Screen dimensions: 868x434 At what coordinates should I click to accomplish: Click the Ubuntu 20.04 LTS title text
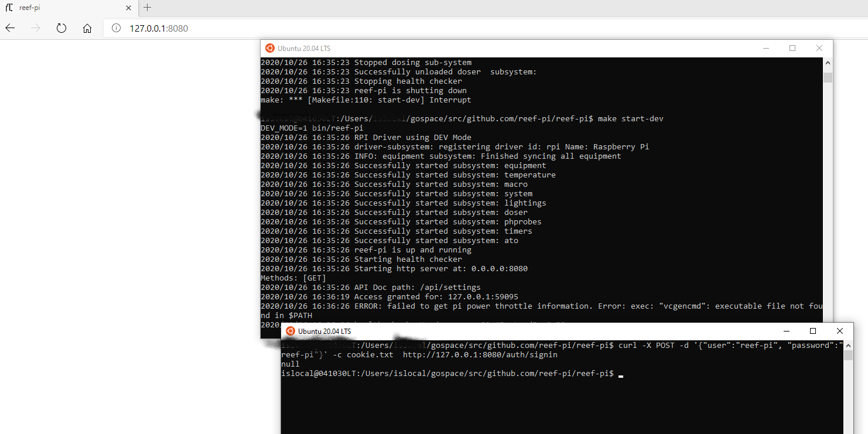point(305,48)
